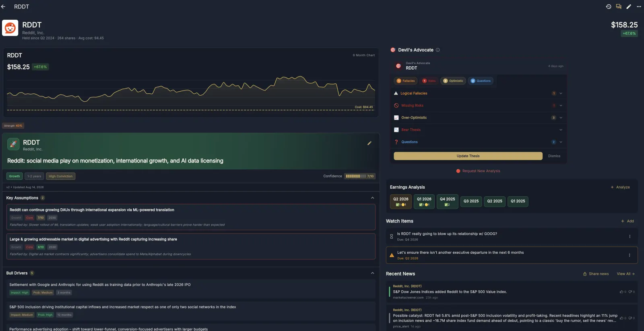Go back using the arrow beside RDDT
This screenshot has height=331, width=644.
pyautogui.click(x=3, y=6)
